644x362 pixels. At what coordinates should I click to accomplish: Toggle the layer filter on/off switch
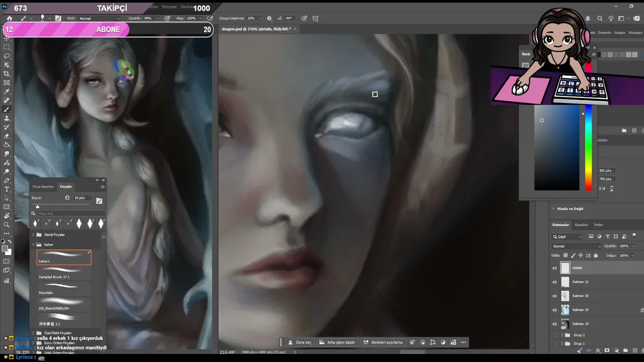point(634,236)
